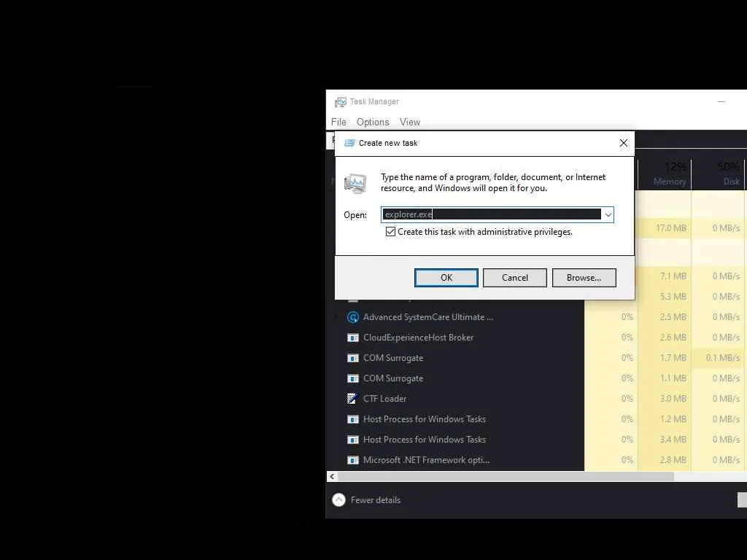Select Advanced SystemCare Ultimate icon

pos(352,317)
